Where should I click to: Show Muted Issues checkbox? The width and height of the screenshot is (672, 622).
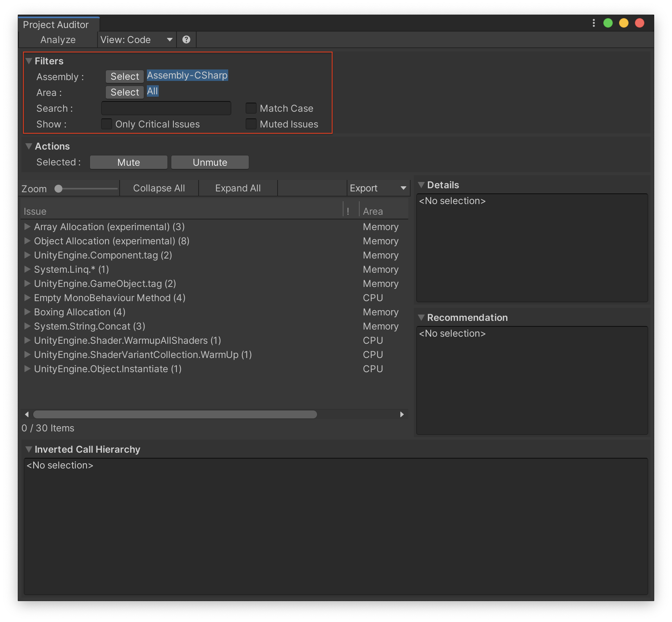251,124
